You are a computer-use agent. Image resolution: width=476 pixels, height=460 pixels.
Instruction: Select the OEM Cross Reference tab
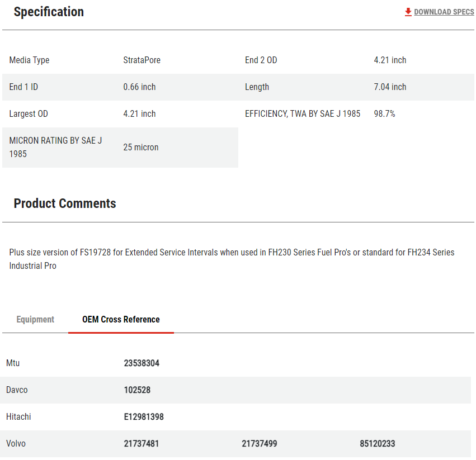121,320
